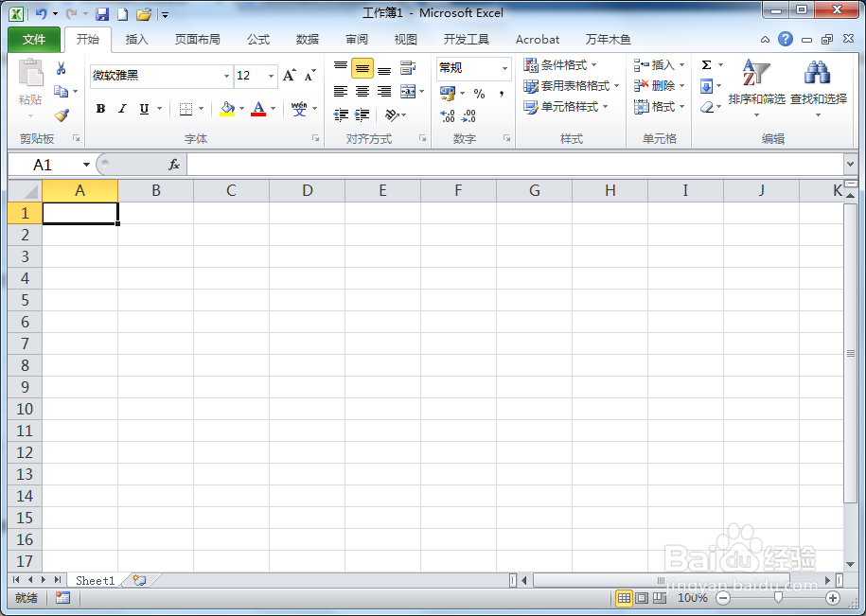Open the font size dropdown
The image size is (866, 616).
272,76
